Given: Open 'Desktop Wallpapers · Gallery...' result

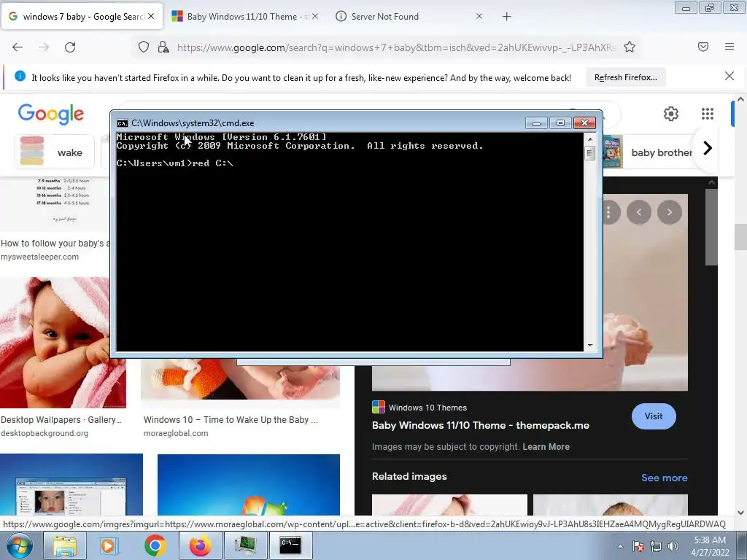Looking at the screenshot, I should click(x=61, y=419).
